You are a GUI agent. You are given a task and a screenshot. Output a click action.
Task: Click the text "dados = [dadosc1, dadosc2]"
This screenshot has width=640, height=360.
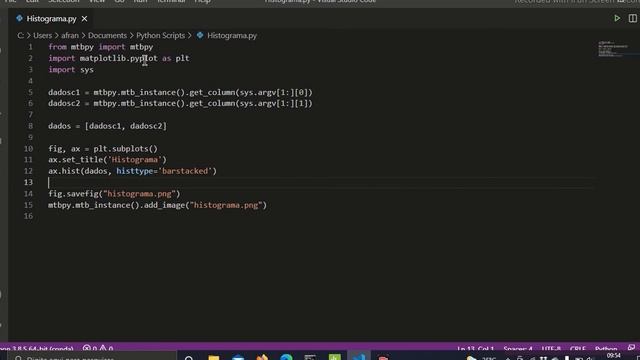(x=107, y=126)
